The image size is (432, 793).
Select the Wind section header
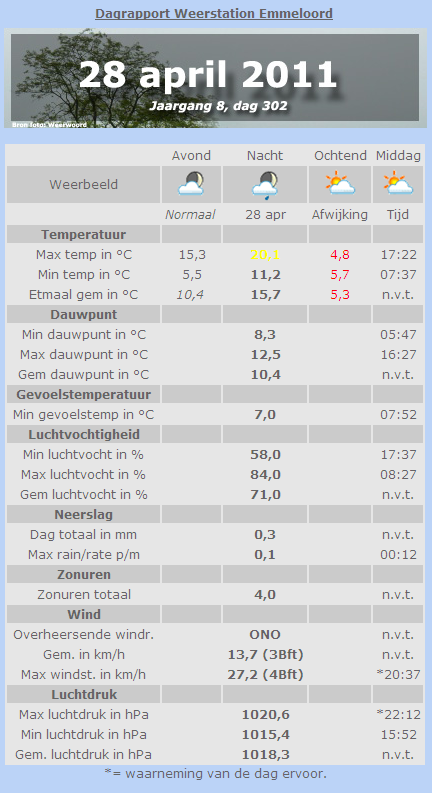point(83,614)
